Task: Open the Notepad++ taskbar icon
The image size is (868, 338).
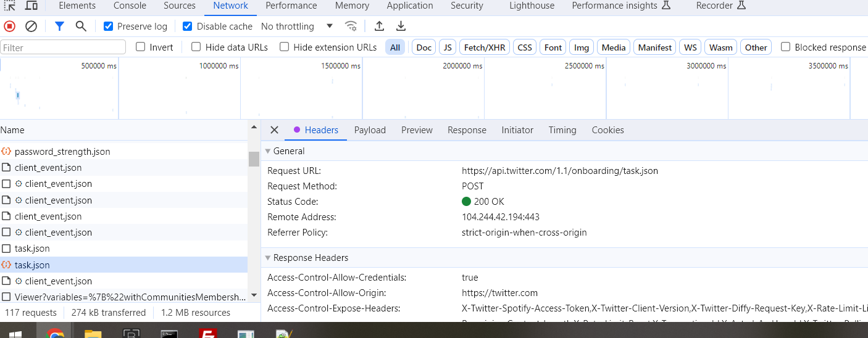Action: point(284,334)
